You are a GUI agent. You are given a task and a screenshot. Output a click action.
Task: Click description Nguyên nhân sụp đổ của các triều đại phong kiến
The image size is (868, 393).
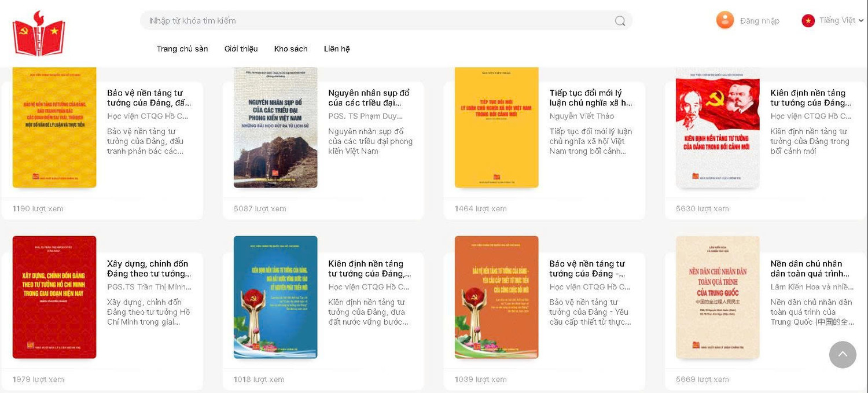pos(370,141)
